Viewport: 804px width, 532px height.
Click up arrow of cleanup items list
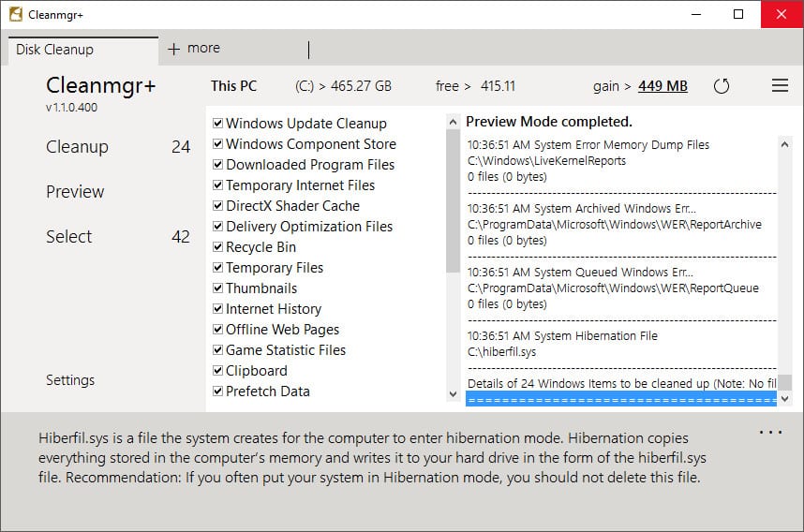tap(454, 123)
